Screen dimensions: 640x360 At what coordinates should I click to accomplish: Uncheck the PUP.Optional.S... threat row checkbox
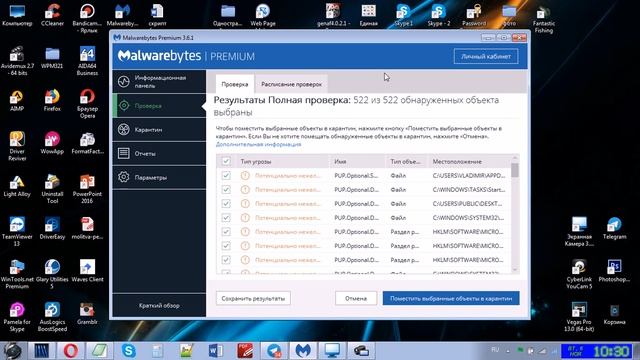226,176
